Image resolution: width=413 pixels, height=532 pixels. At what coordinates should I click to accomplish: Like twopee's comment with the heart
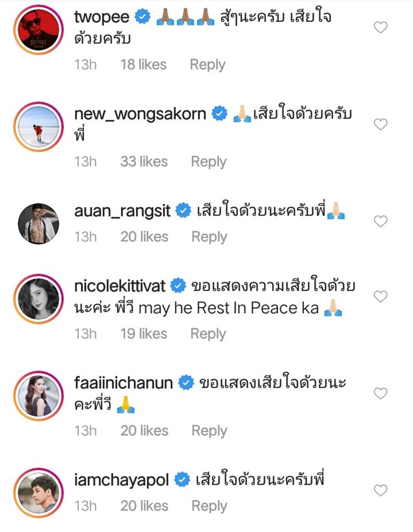point(381,27)
